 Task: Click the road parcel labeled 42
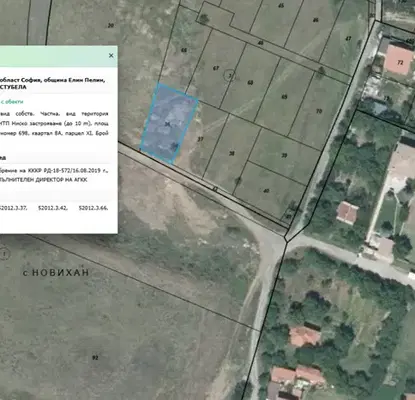click(215, 189)
